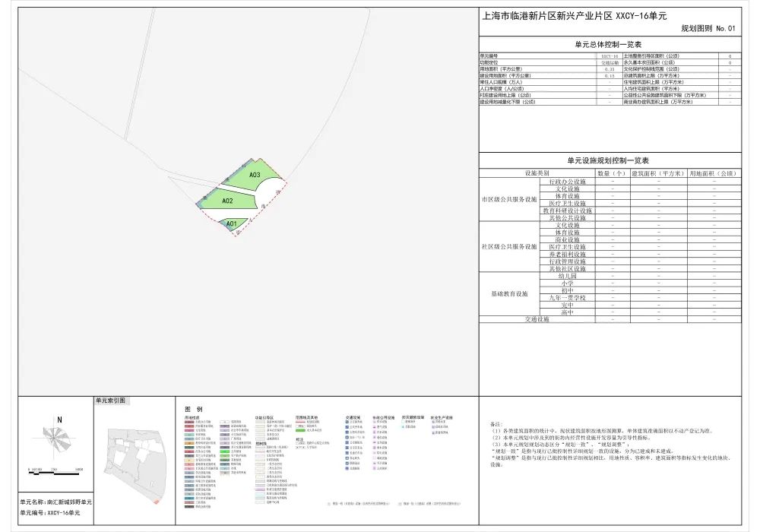Click the '养老福利设施' row
Image resolution: width=760 pixels, height=532 pixels.
(640, 255)
